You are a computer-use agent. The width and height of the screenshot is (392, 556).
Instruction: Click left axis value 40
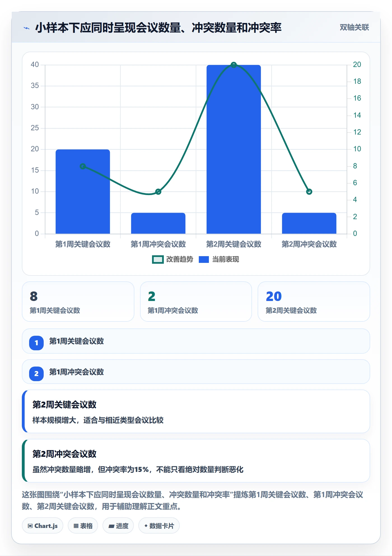(x=35, y=65)
